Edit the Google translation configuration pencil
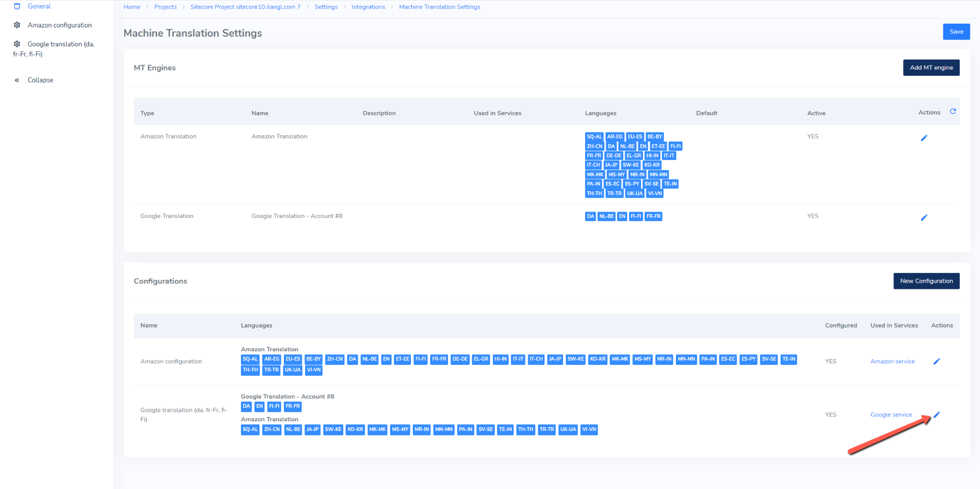 (x=937, y=415)
